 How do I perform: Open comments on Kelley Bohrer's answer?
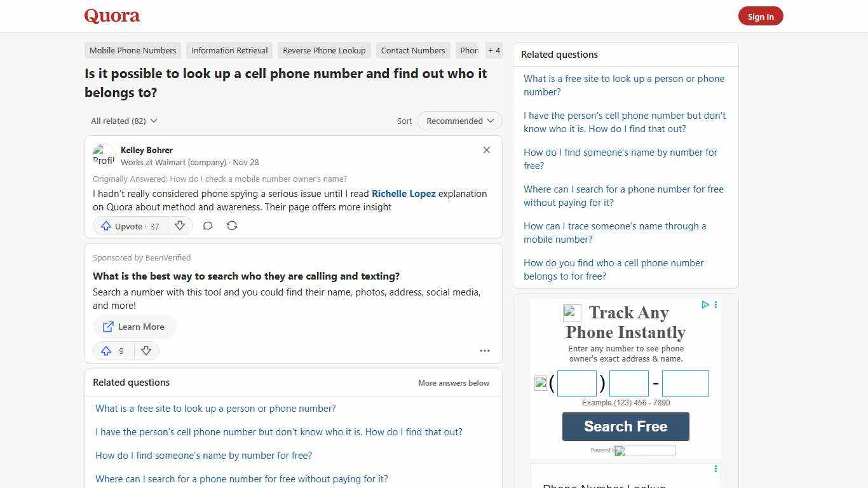point(208,226)
